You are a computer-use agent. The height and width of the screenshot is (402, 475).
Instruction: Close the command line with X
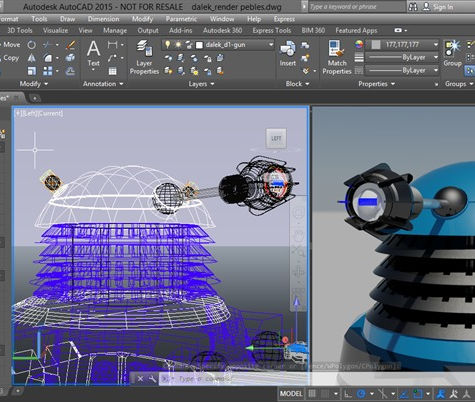140,379
